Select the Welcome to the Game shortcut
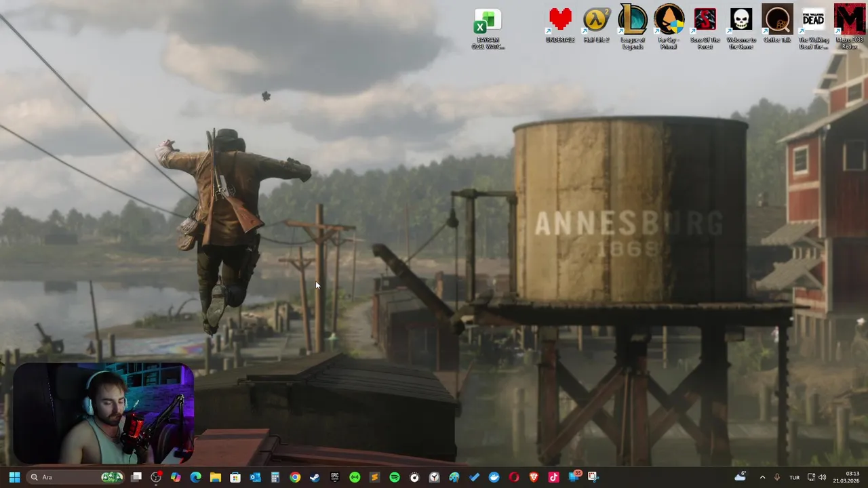The width and height of the screenshot is (868, 488). [741, 28]
